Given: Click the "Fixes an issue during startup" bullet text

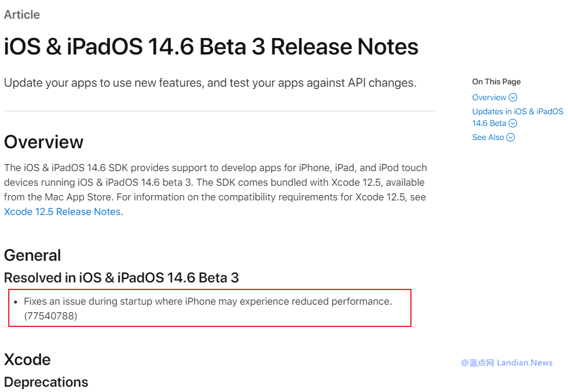Looking at the screenshot, I should (x=208, y=302).
